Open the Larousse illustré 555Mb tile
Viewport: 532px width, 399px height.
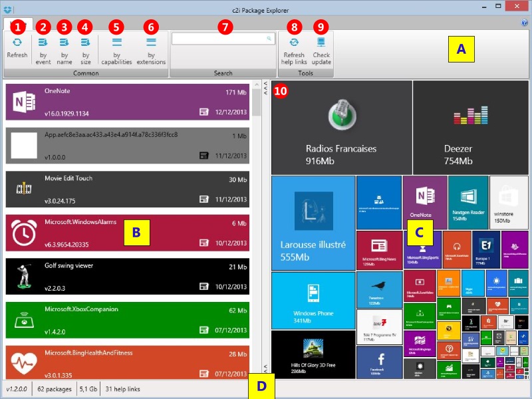tap(313, 223)
